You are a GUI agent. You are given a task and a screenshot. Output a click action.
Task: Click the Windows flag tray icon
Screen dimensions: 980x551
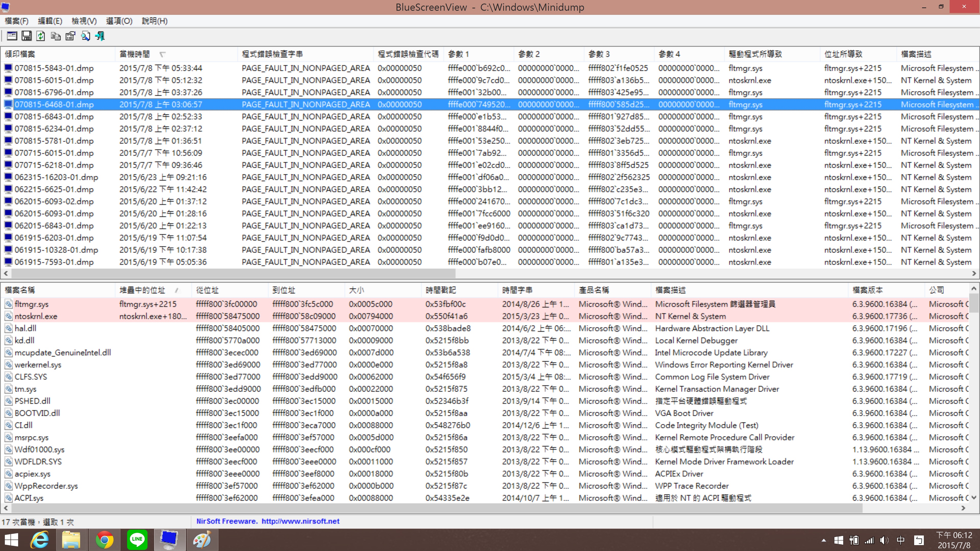[x=838, y=540]
